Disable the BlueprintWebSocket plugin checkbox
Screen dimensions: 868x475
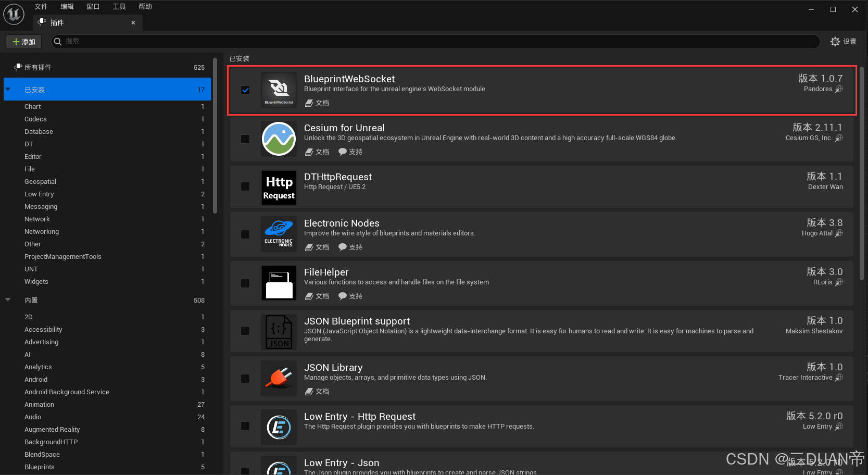coord(245,90)
